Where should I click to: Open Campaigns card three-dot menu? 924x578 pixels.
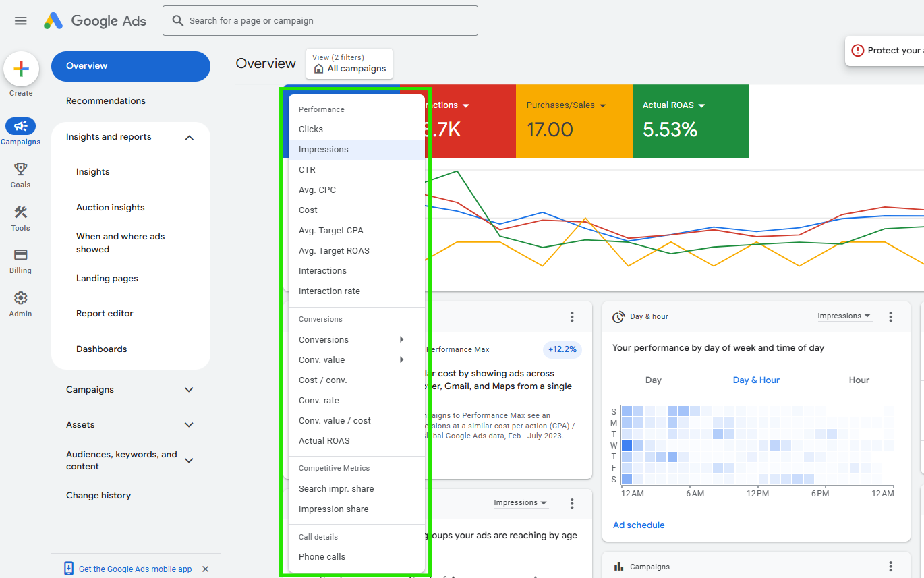click(x=890, y=567)
